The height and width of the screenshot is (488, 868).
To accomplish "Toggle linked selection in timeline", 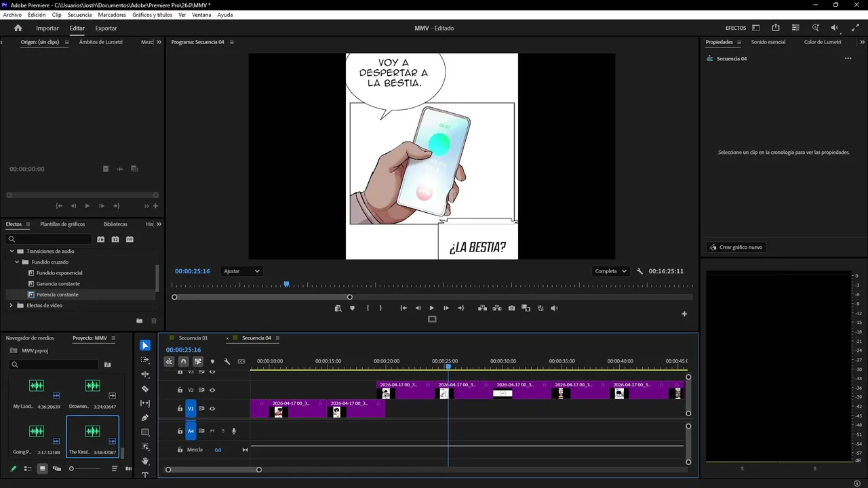I will [198, 362].
